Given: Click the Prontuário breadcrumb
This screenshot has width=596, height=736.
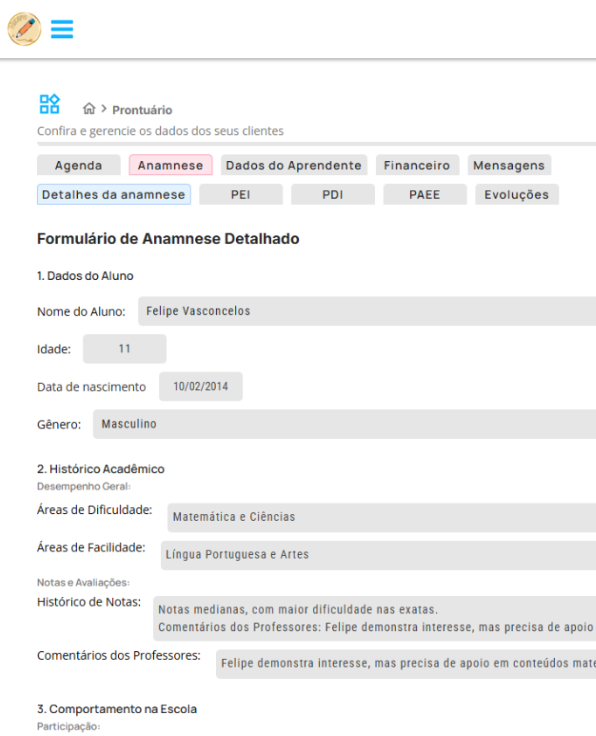Looking at the screenshot, I should coord(142,110).
